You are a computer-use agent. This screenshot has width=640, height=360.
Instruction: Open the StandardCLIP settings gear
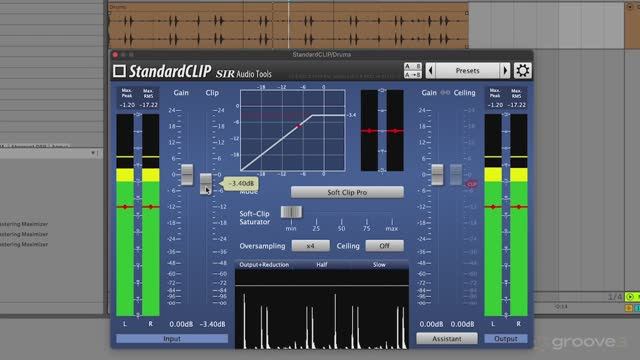click(522, 71)
